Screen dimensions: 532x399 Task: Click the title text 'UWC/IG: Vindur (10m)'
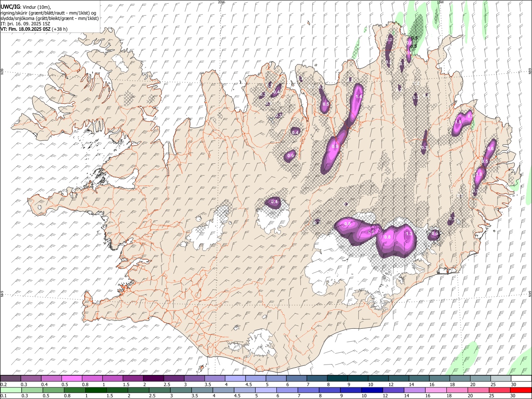[x=26, y=7]
